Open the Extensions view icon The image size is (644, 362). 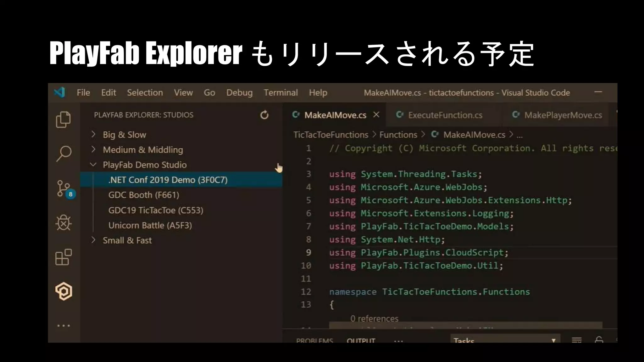[64, 257]
